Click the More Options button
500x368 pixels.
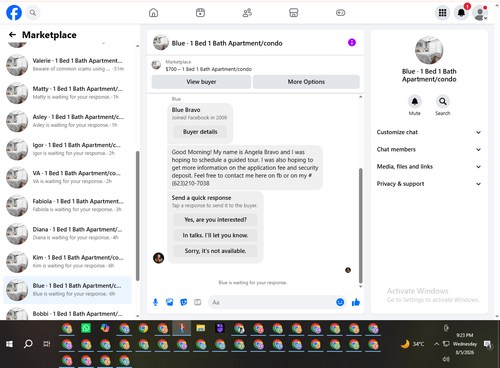[x=306, y=82]
